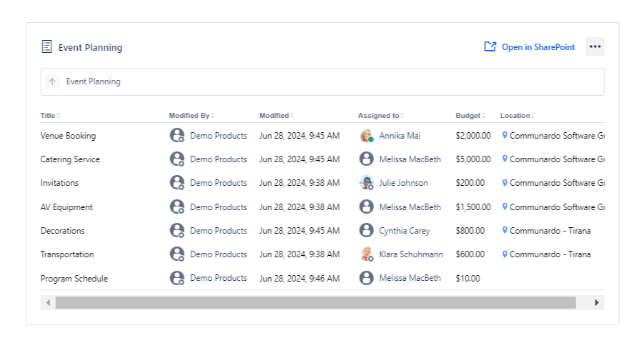Click Klara Schuhmann's profile avatar
644x348 pixels.
367,254
